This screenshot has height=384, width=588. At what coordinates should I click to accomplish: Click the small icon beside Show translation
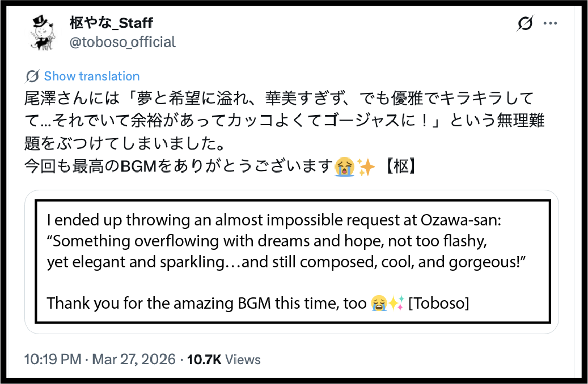pos(33,76)
